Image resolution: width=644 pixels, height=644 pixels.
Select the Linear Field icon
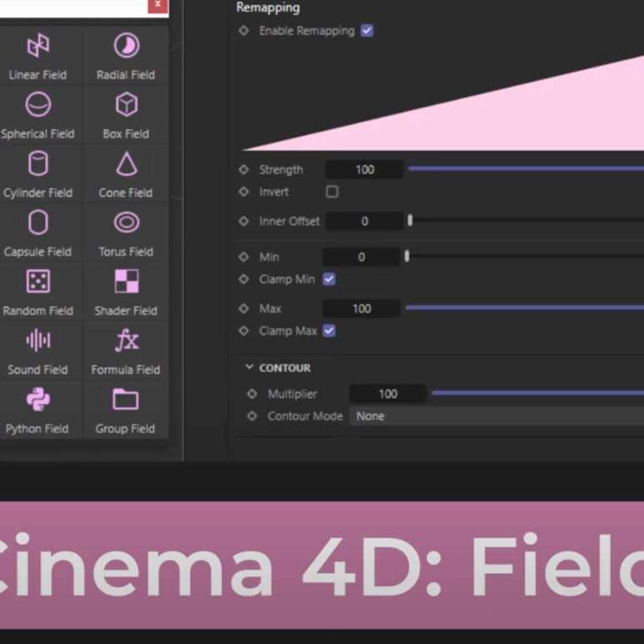point(38,47)
